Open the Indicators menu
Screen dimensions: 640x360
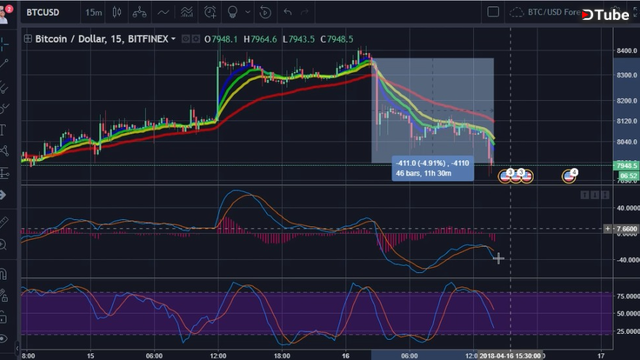point(163,13)
